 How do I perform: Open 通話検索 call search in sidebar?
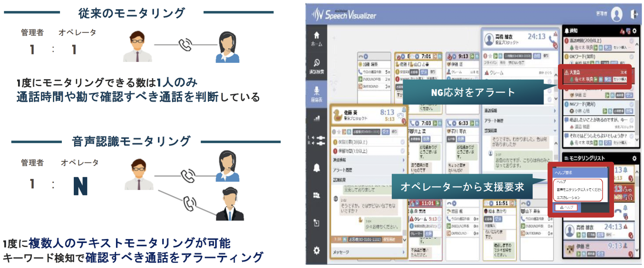(316, 66)
